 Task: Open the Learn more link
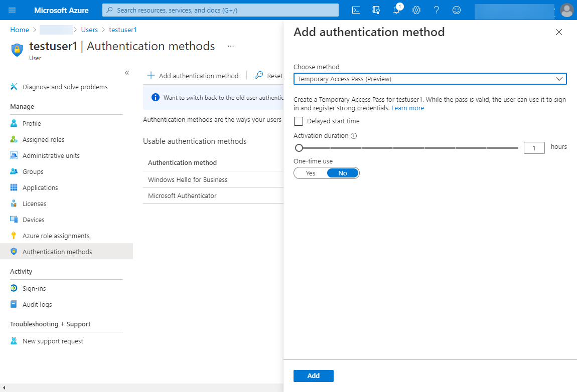pos(408,108)
